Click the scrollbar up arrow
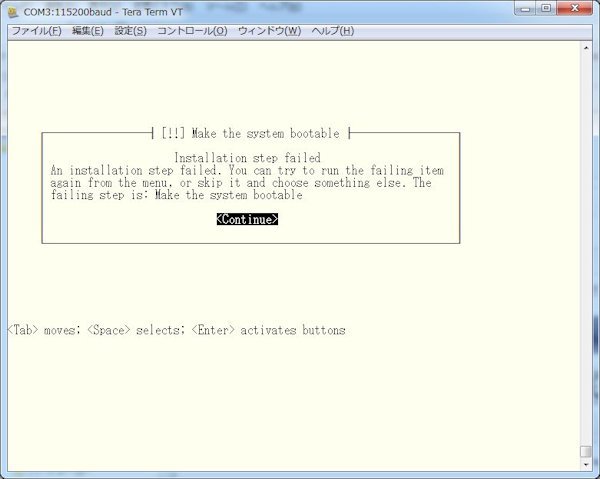 point(586,48)
